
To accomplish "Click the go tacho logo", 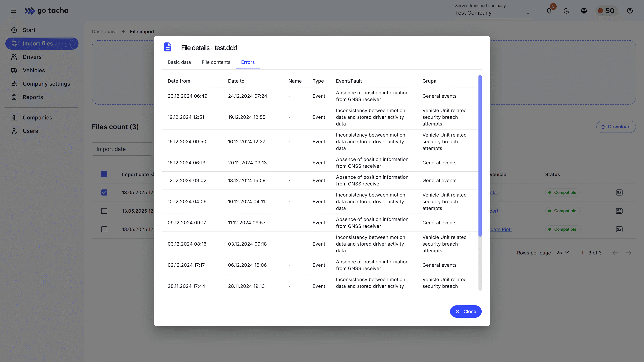I will point(46,11).
